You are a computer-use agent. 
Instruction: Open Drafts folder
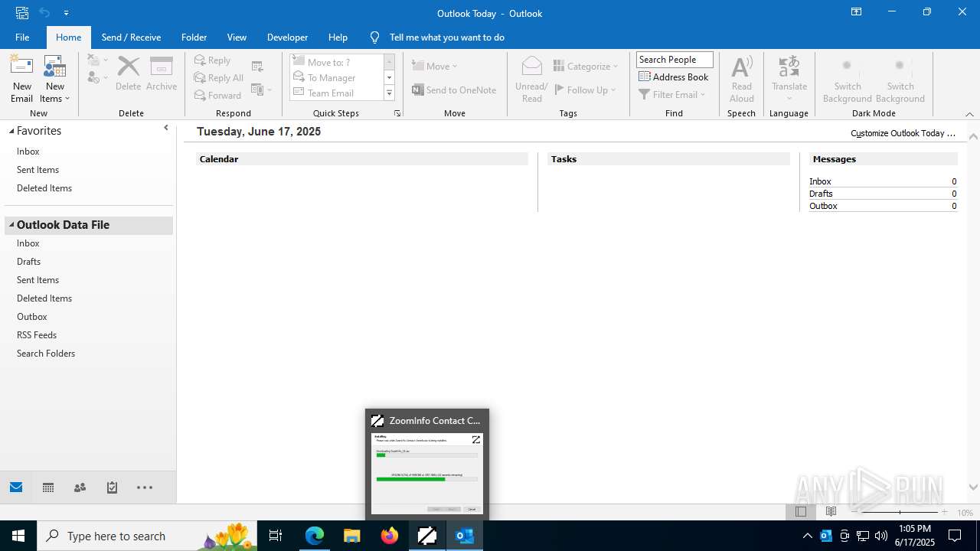[x=28, y=262]
